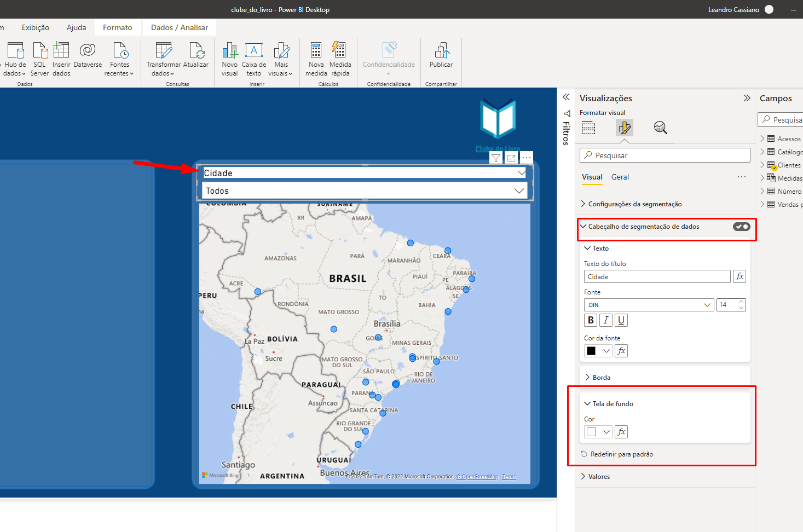Open the Fontes recentes list
803x532 pixels.
119,59
